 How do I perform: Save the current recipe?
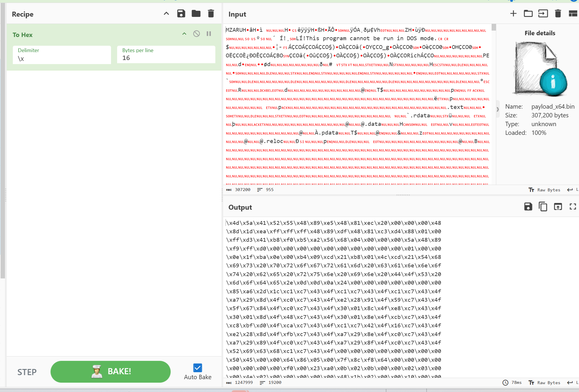(181, 14)
